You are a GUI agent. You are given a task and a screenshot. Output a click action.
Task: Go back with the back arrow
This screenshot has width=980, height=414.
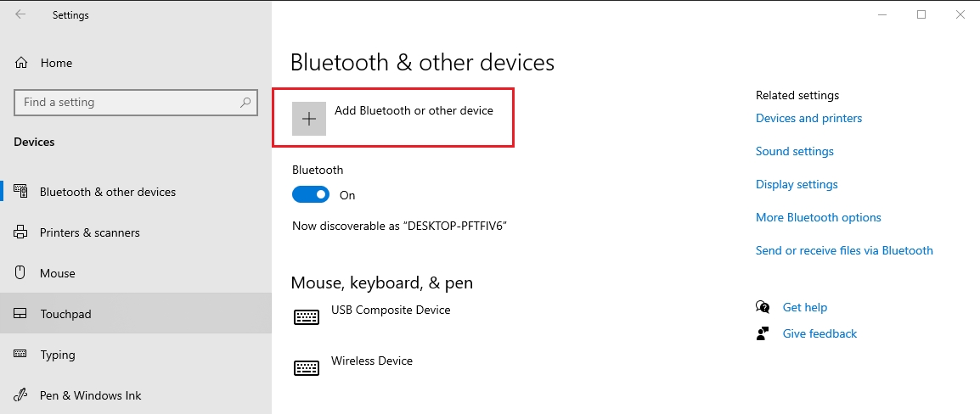[x=20, y=14]
